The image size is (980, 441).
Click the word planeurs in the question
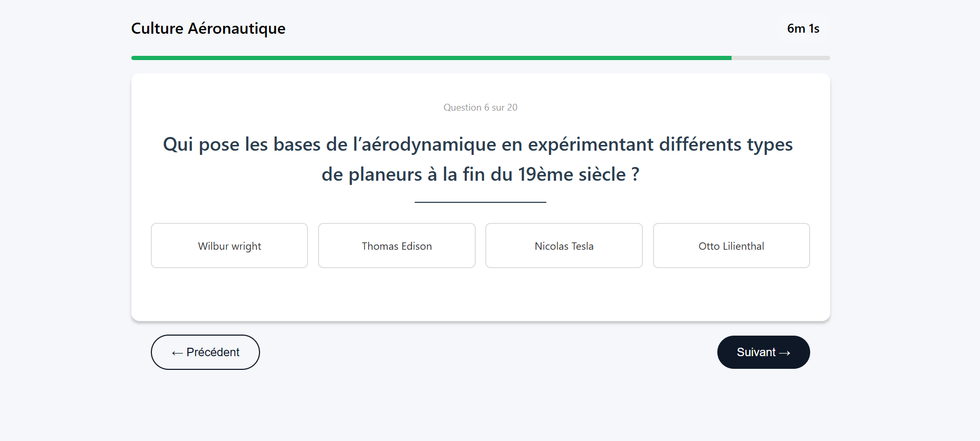coord(385,174)
